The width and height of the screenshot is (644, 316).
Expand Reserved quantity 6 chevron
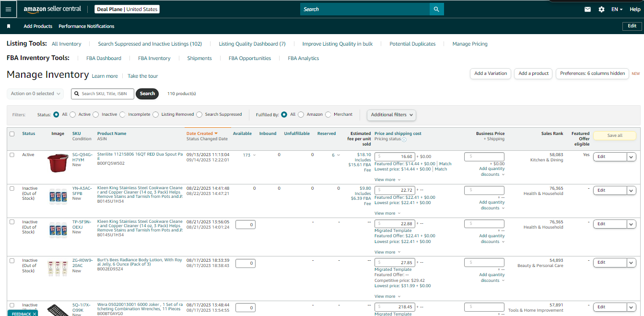(x=338, y=155)
